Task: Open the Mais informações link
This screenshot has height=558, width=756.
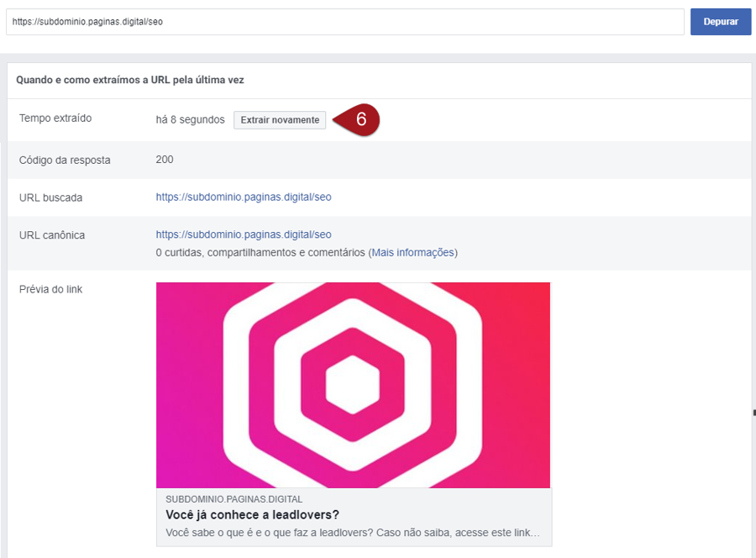Action: click(x=412, y=252)
